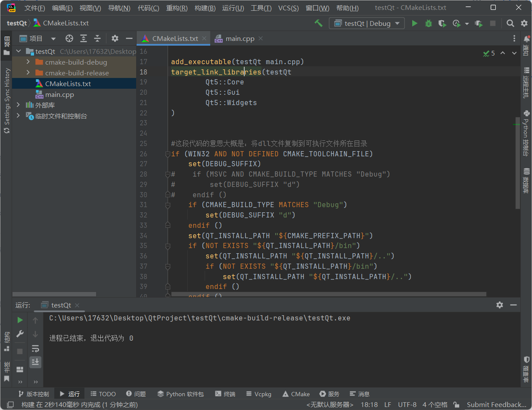Image resolution: width=532 pixels, height=410 pixels.
Task: Fold the if WIN32 block at line 26
Action: click(168, 154)
